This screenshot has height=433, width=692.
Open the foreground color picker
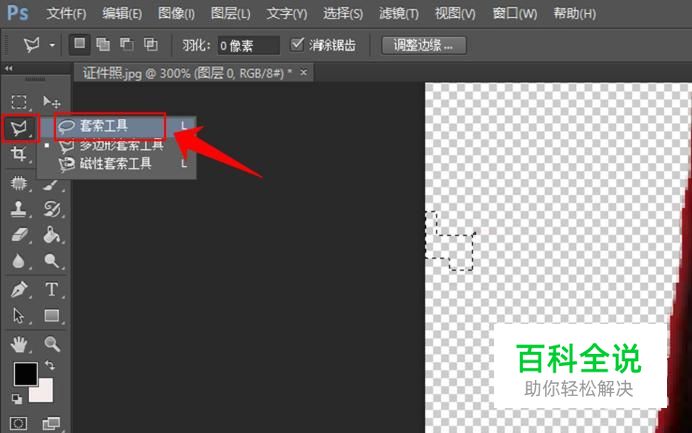[x=26, y=373]
